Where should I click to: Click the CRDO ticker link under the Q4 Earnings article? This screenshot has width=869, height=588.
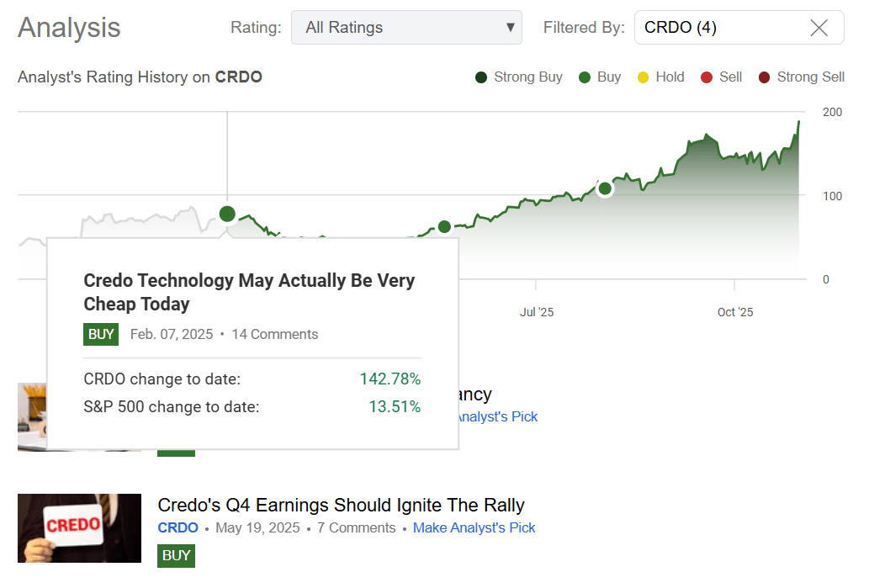(178, 528)
